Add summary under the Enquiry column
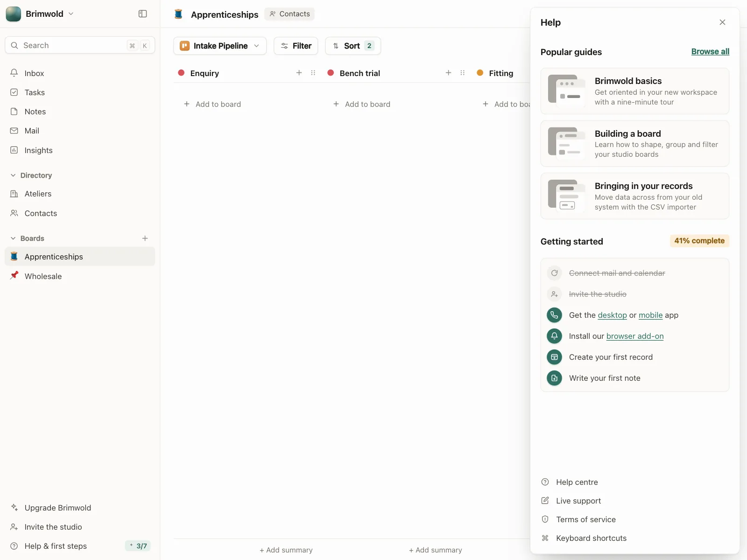 point(286,550)
